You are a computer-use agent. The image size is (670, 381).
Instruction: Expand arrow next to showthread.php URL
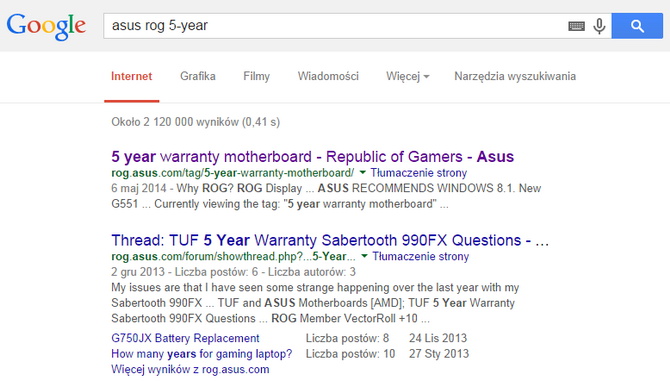click(x=364, y=256)
